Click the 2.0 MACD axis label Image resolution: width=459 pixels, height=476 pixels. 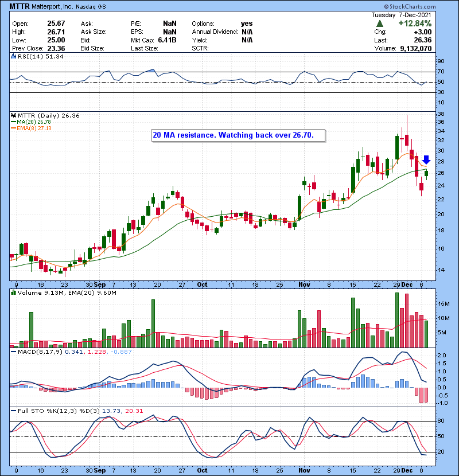(x=442, y=356)
